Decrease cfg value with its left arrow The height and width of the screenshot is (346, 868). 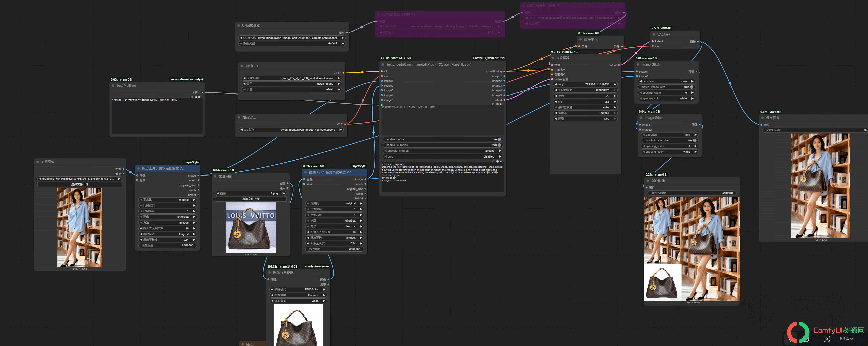click(x=556, y=102)
